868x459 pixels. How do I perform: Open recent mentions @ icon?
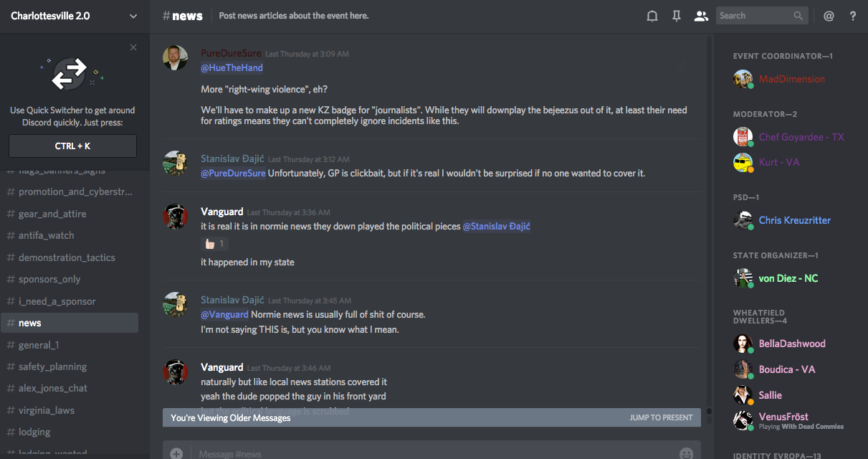pos(829,16)
